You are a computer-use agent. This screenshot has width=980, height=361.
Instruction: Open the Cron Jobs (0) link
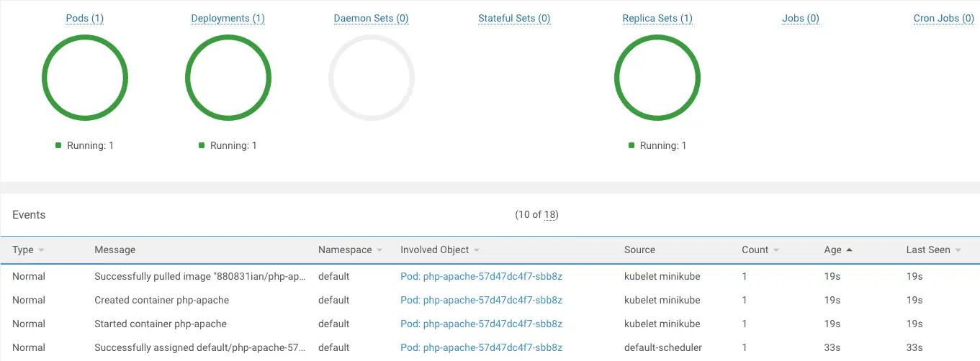point(943,19)
